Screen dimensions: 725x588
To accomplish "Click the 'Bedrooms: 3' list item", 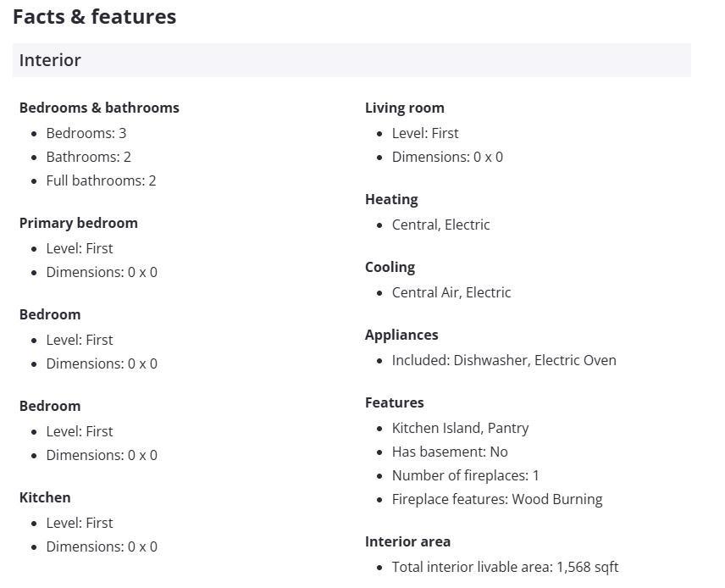I will [x=86, y=133].
